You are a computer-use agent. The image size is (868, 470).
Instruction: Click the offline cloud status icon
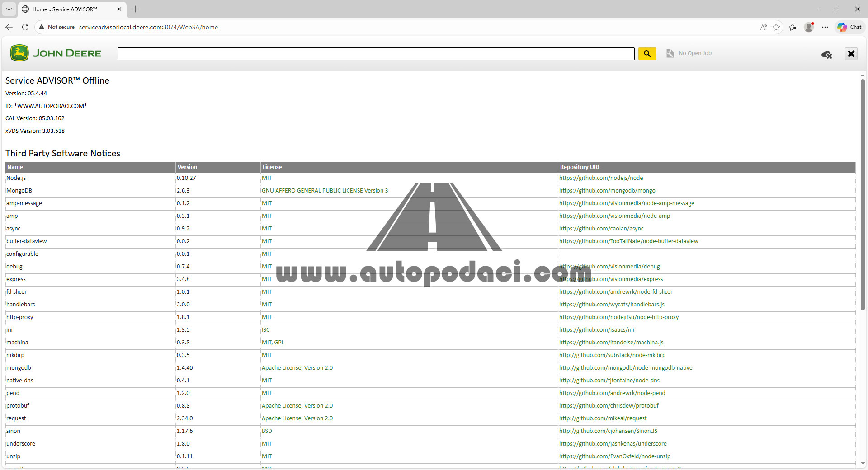click(826, 55)
